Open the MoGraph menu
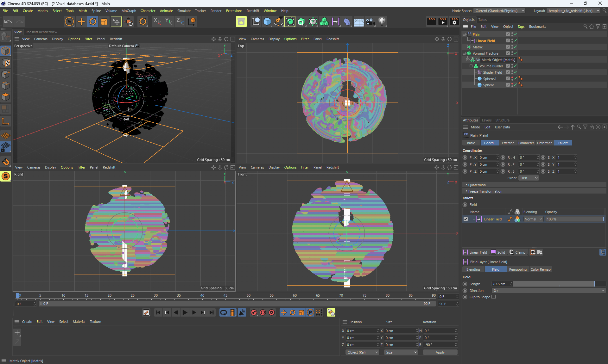 point(129,11)
